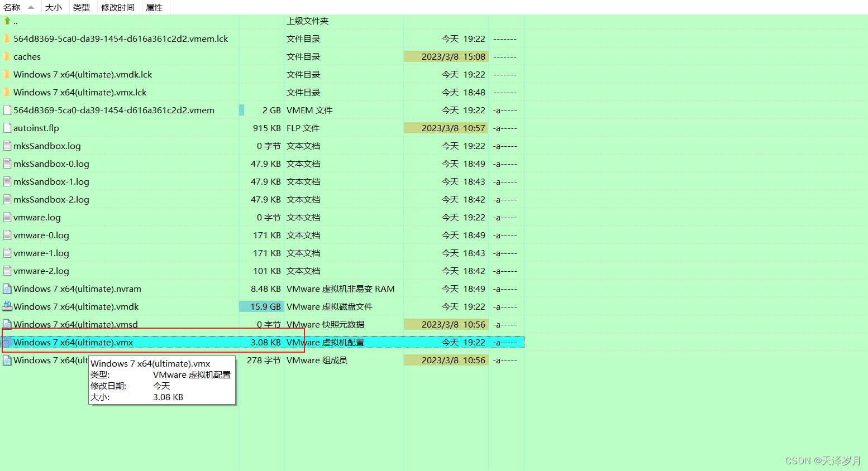
Task: Click the .vmsd snapshot file icon
Action: click(7, 324)
